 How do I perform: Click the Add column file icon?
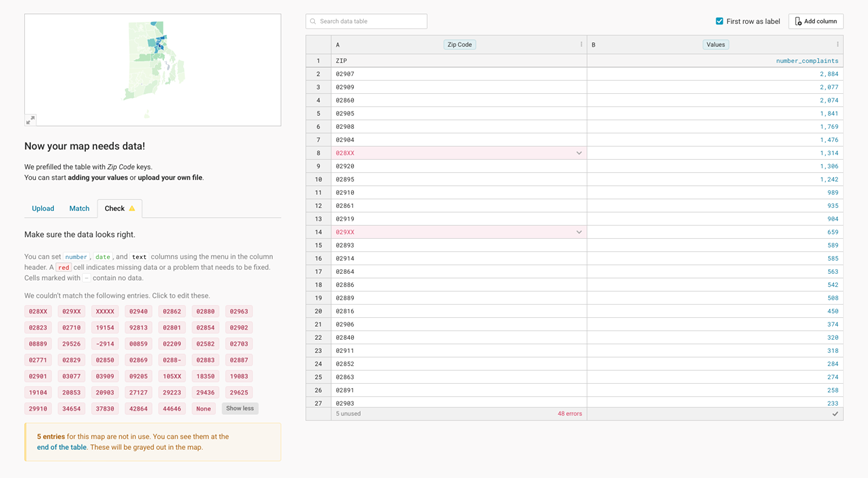pyautogui.click(x=798, y=21)
